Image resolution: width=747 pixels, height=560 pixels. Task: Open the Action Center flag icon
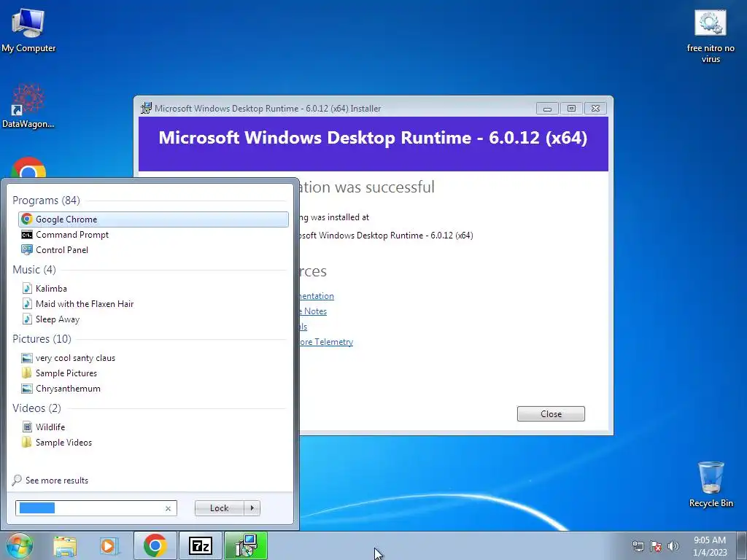[656, 546]
